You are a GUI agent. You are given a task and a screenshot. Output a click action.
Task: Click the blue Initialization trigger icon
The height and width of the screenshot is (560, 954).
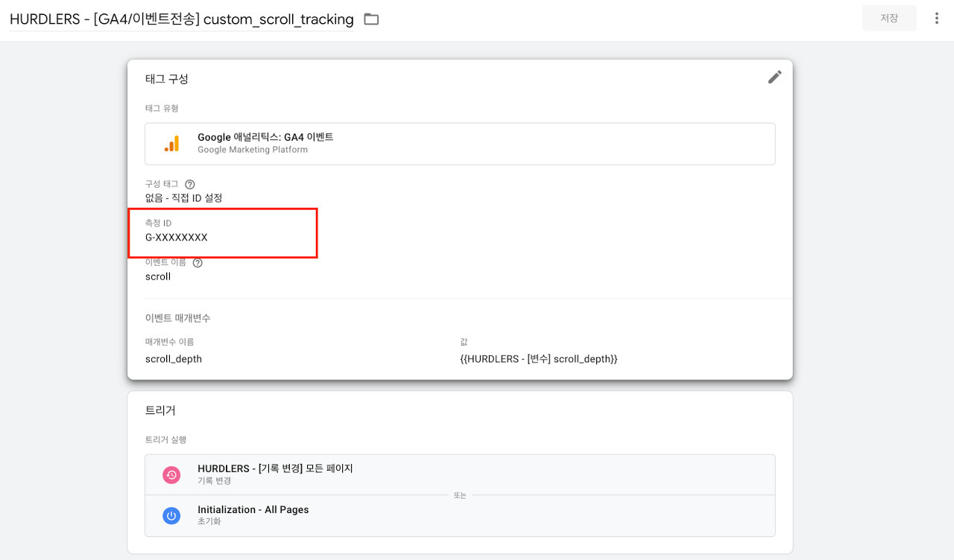[x=171, y=515]
